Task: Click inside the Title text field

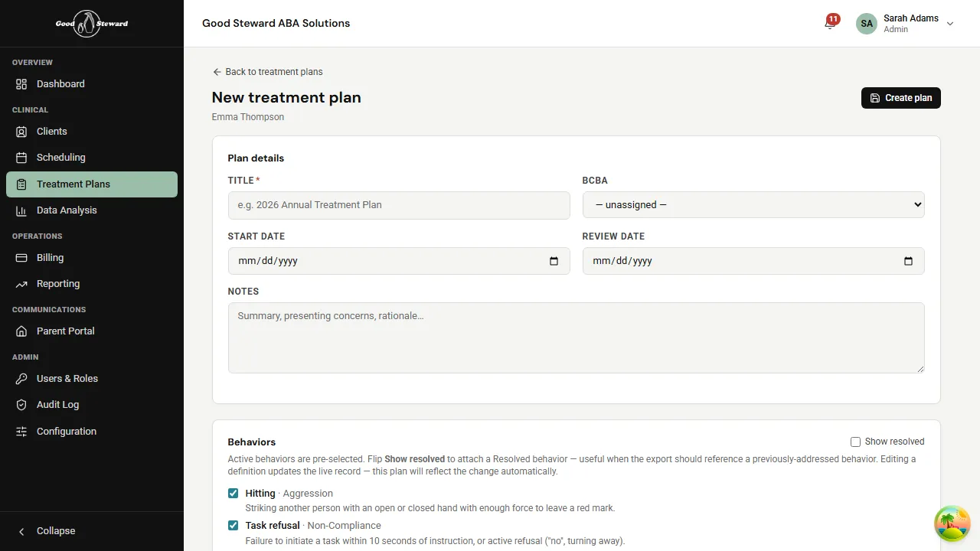Action: [x=399, y=204]
